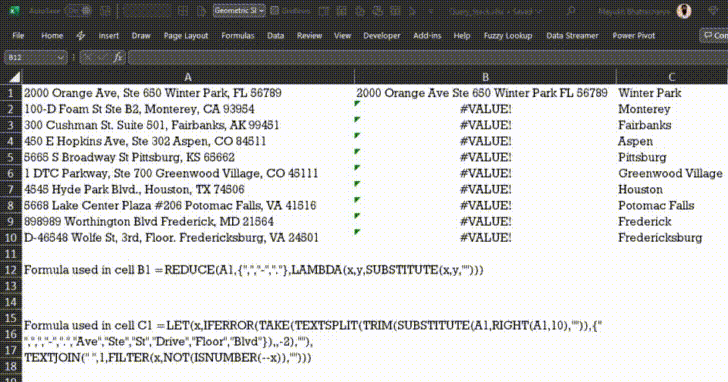Open the Fuzzy Lookup tab
The height and width of the screenshot is (382, 728).
[507, 36]
